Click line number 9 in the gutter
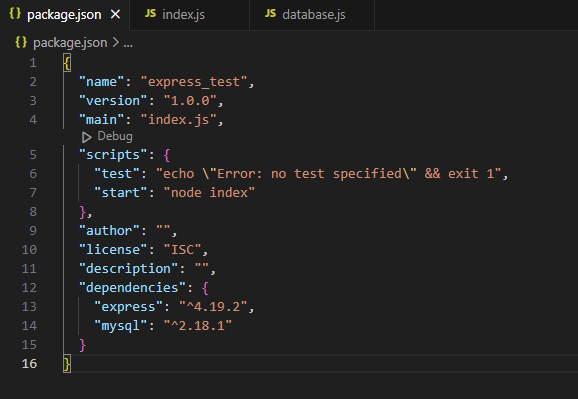This screenshot has height=399, width=578. [33, 231]
